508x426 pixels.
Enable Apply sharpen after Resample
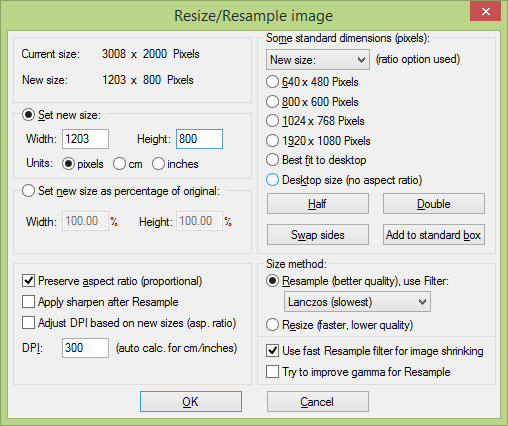click(x=28, y=302)
